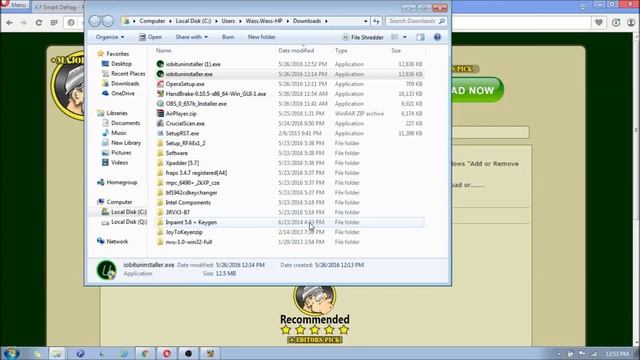The width and height of the screenshot is (640, 360).
Task: Click the Back navigation button in Explorer
Action: click(95, 21)
